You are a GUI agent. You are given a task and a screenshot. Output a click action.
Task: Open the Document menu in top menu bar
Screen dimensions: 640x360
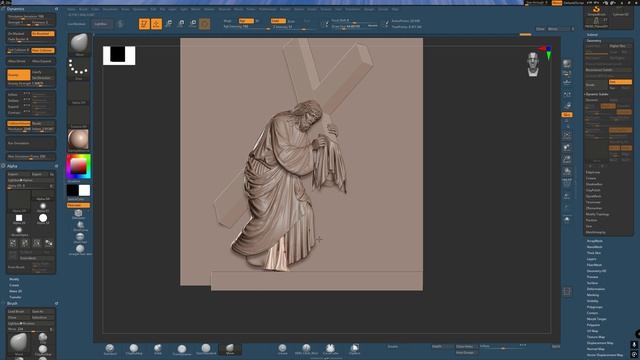click(110, 9)
